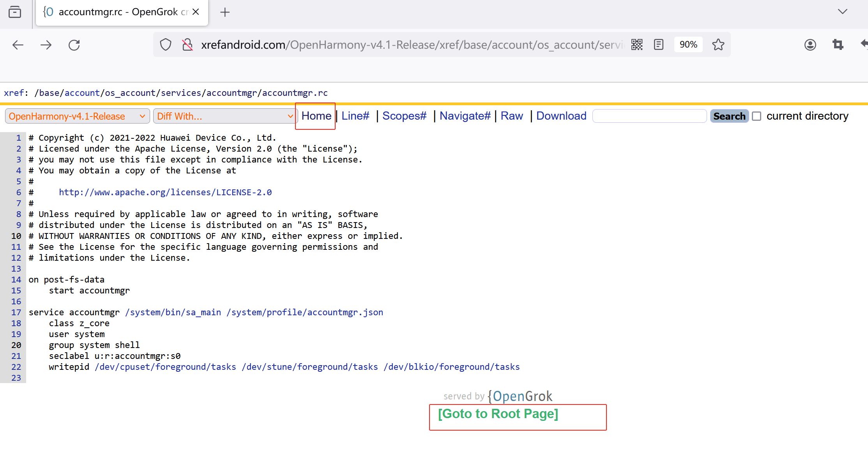Click the Search button

(x=729, y=116)
